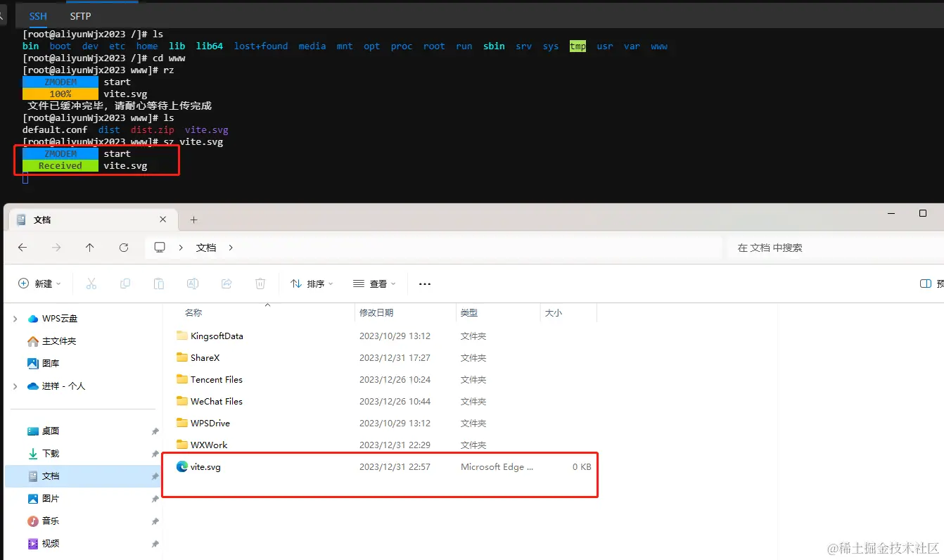The image size is (944, 560).
Task: Click the computer icon in the address bar
Action: coord(160,248)
